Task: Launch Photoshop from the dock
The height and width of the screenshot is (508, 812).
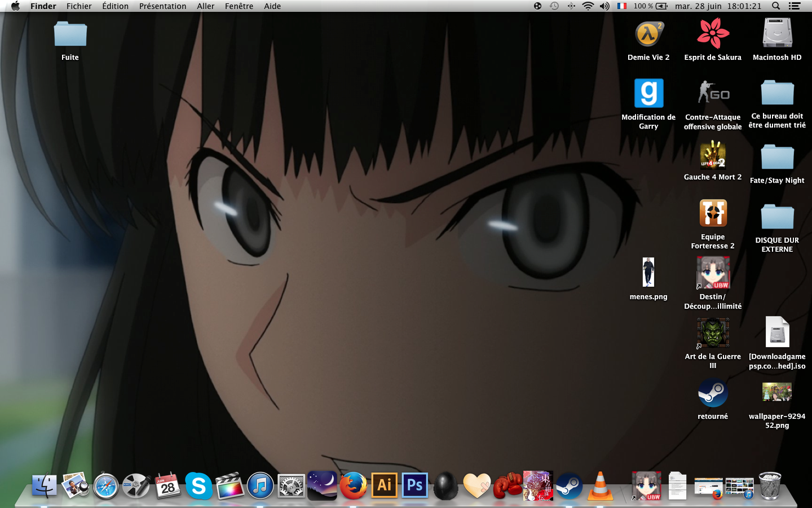Action: pyautogui.click(x=415, y=485)
